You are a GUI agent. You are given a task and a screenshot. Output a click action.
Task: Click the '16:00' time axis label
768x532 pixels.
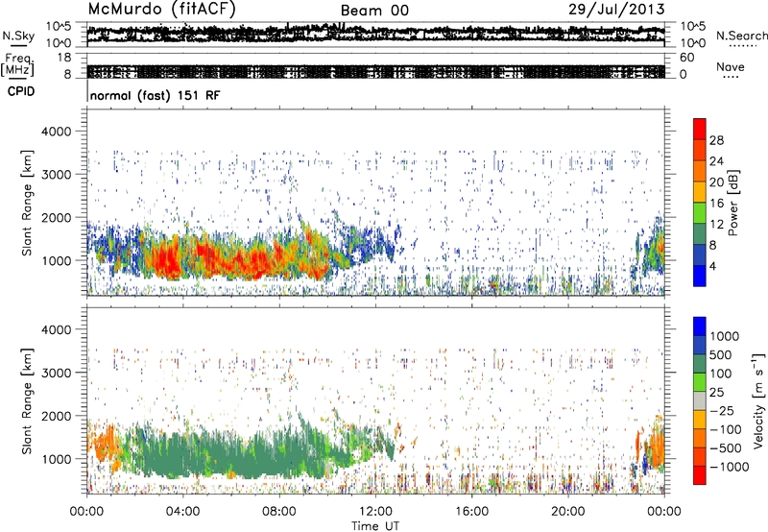pyautogui.click(x=471, y=512)
